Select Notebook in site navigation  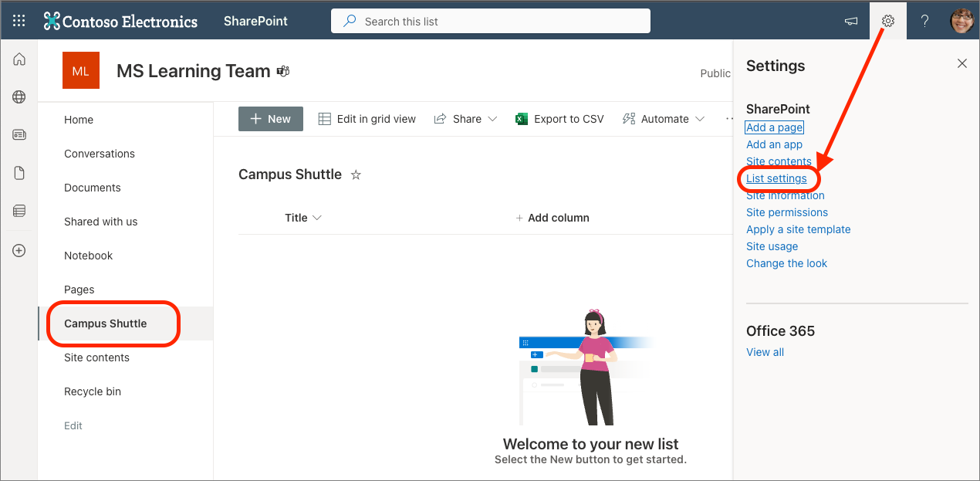point(89,256)
